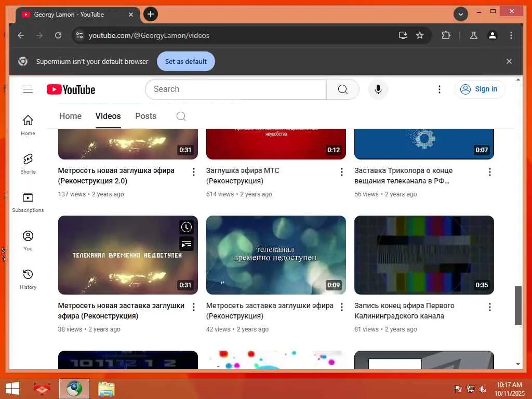Viewport: 532px width, 399px height.
Task: Open the red МТС 0:12 thumbnail
Action: [276, 144]
